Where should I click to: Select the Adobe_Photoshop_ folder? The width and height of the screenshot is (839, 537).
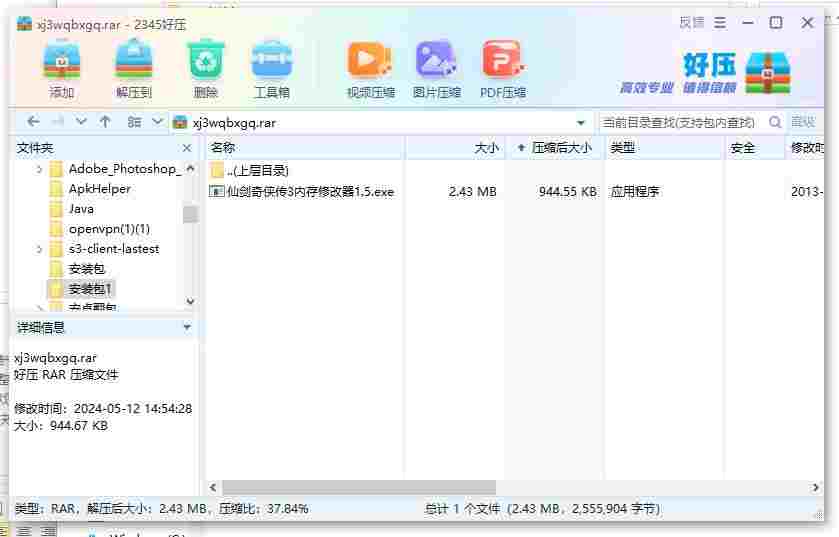click(x=125, y=169)
